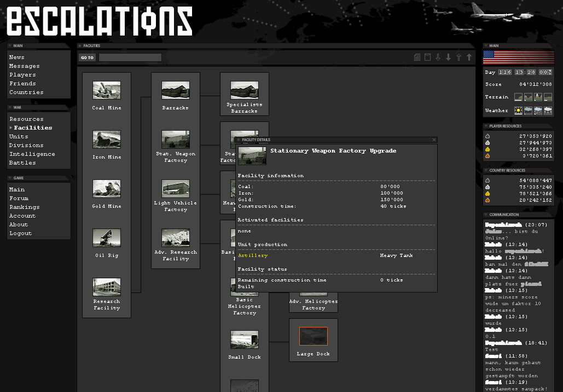Collapse the Player Resources panel
563x392 pixels.
(486, 126)
